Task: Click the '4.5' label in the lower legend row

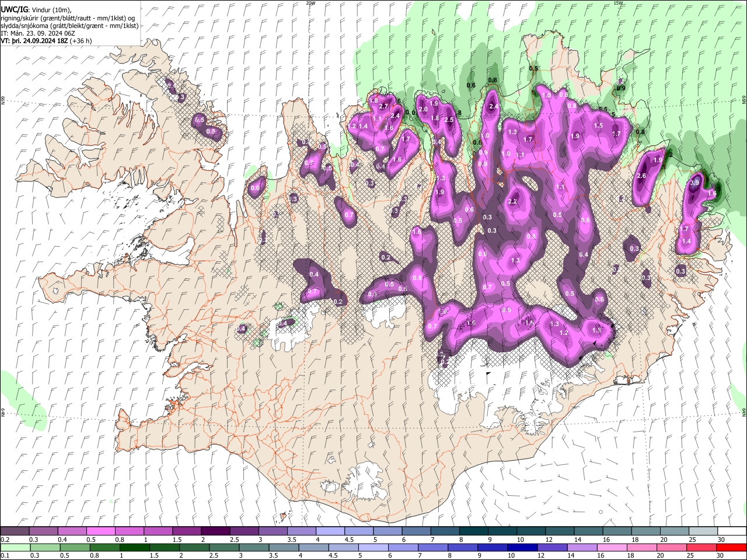Action: click(333, 555)
